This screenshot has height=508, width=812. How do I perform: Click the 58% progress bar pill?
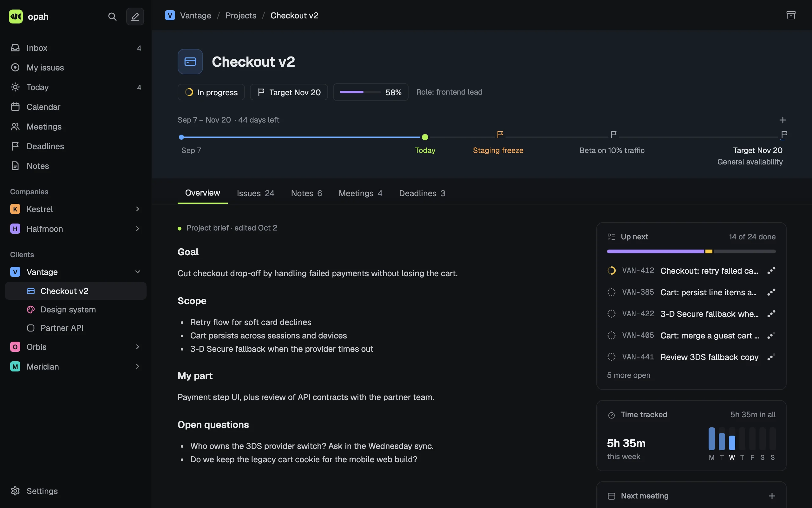click(x=370, y=92)
